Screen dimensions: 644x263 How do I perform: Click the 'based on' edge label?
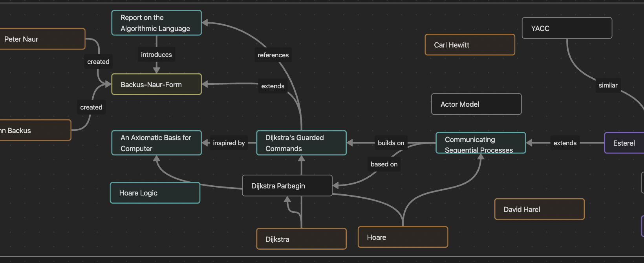(384, 164)
